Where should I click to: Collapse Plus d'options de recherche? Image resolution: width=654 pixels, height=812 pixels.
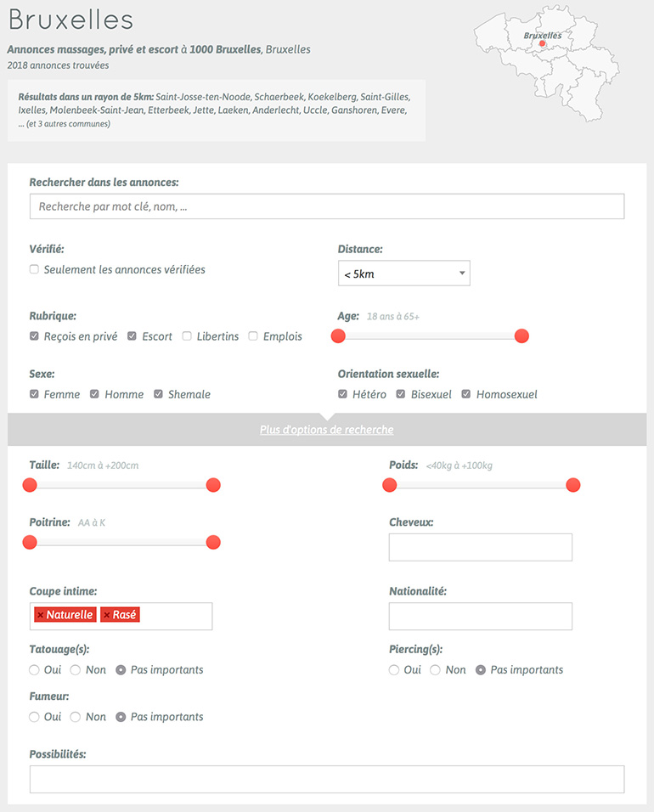326,430
